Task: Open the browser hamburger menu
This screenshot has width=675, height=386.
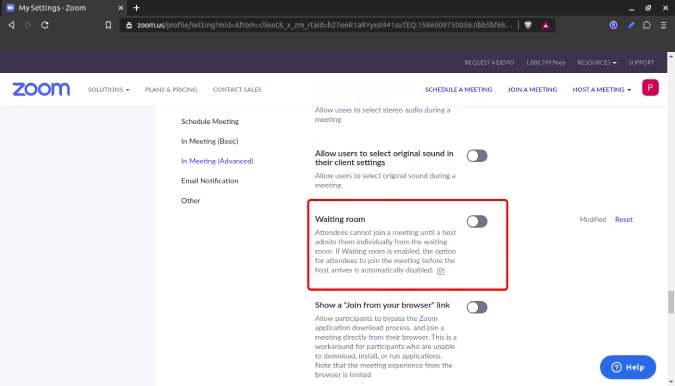Action: click(x=663, y=25)
